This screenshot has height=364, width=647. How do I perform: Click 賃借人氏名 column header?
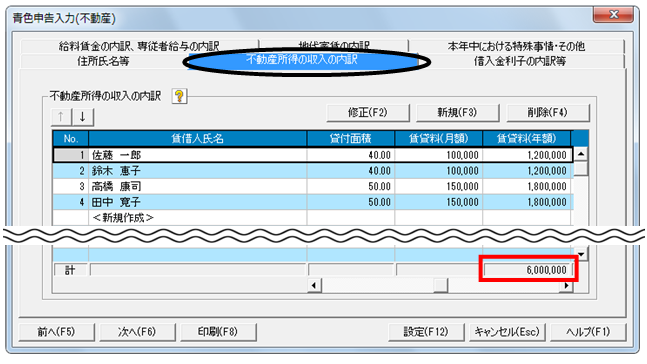point(198,139)
